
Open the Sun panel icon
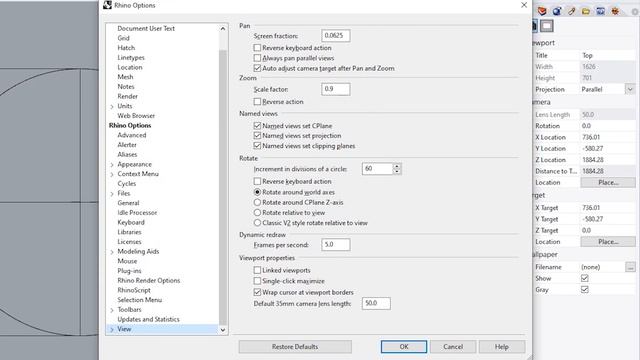(615, 11)
